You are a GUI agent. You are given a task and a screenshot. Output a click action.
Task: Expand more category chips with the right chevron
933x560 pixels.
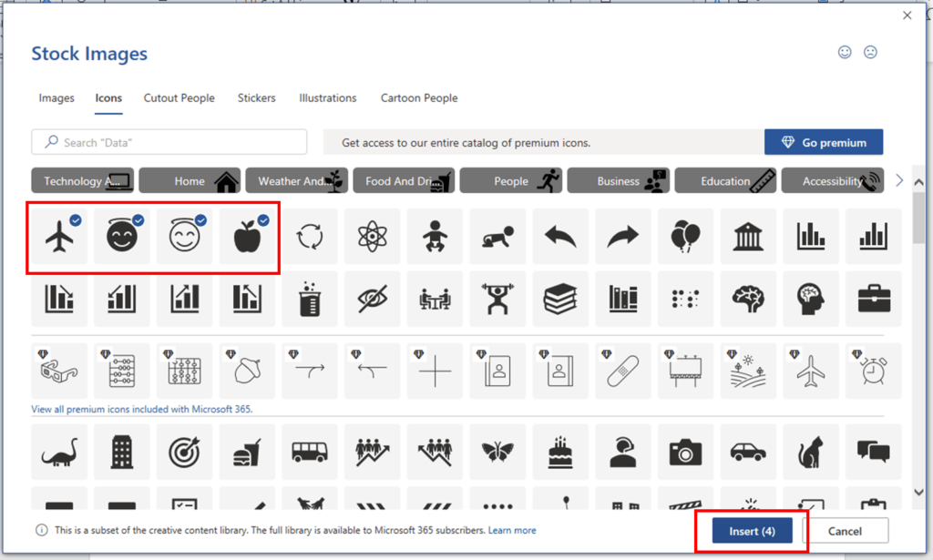[x=898, y=180]
